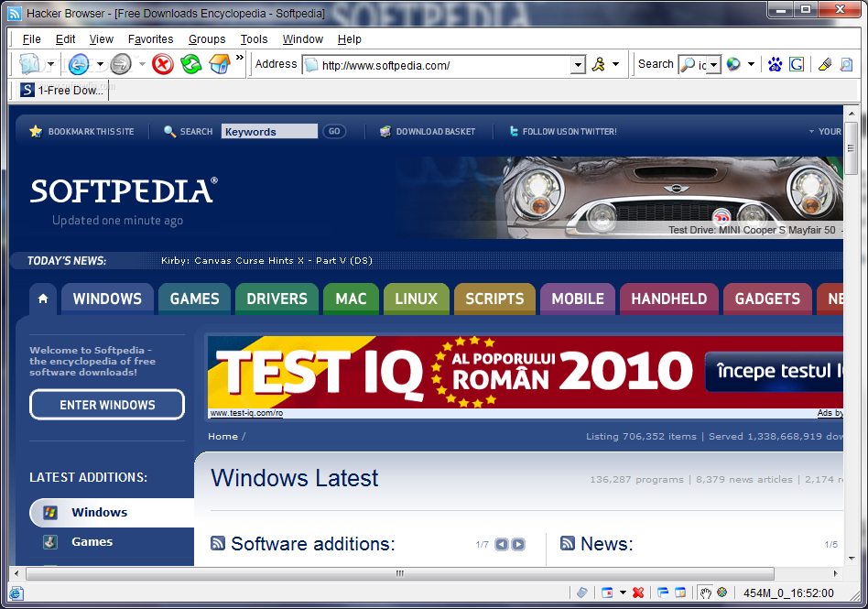Screen dimensions: 868x609
Task: Click the find in page icon
Action: 846,64
